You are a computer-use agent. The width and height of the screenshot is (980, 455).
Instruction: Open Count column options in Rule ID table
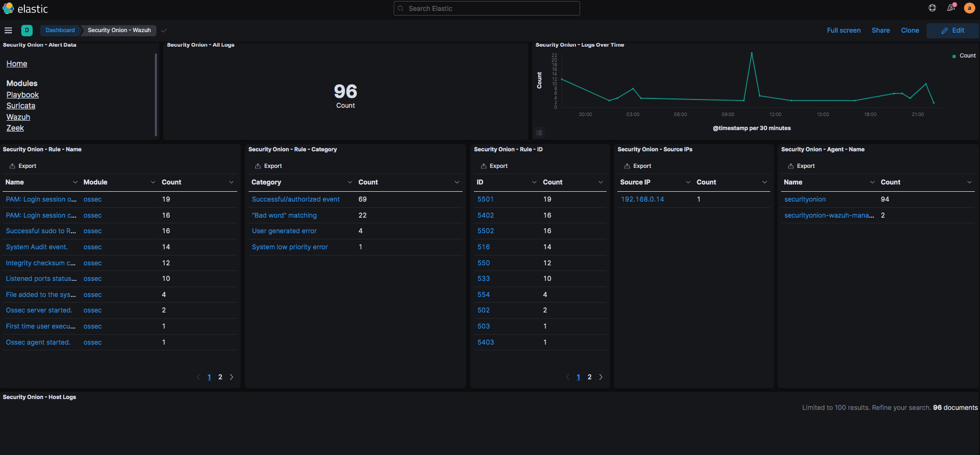pyautogui.click(x=601, y=182)
